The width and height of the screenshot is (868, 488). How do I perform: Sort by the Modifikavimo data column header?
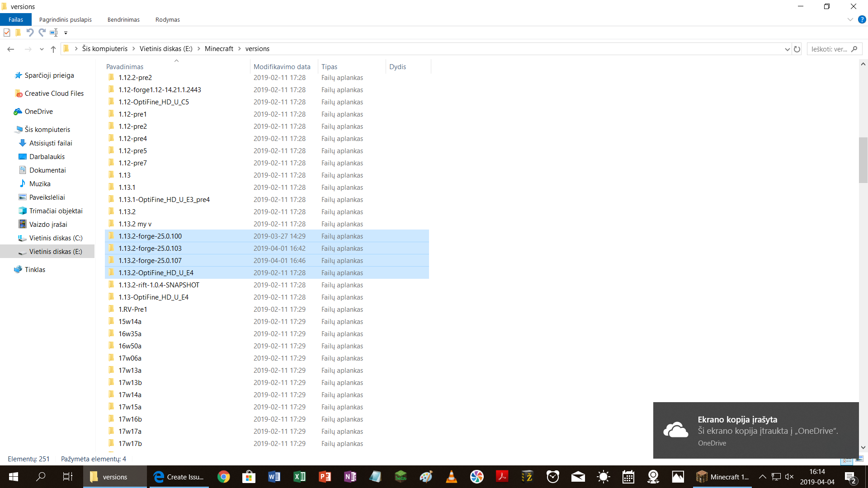pyautogui.click(x=282, y=66)
